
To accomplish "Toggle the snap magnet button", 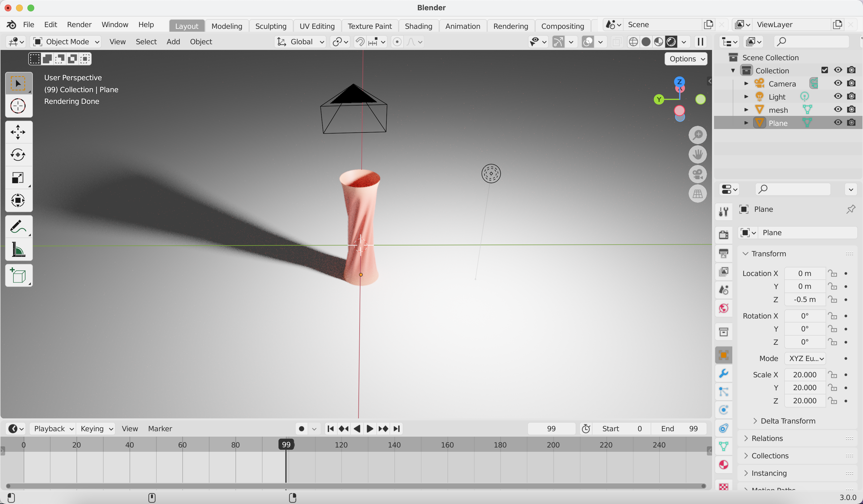I will 360,42.
